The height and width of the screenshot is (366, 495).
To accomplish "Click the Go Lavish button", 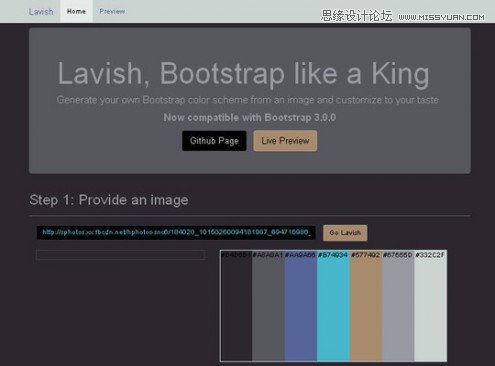I will pyautogui.click(x=345, y=233).
